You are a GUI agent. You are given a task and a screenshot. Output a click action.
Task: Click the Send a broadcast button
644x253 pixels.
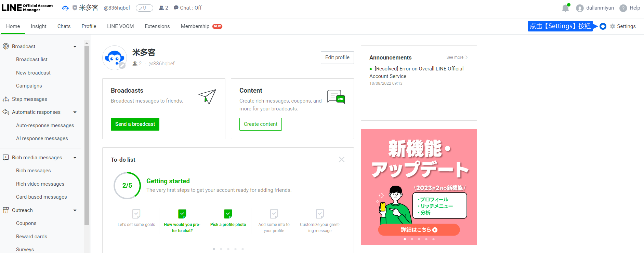pos(135,124)
